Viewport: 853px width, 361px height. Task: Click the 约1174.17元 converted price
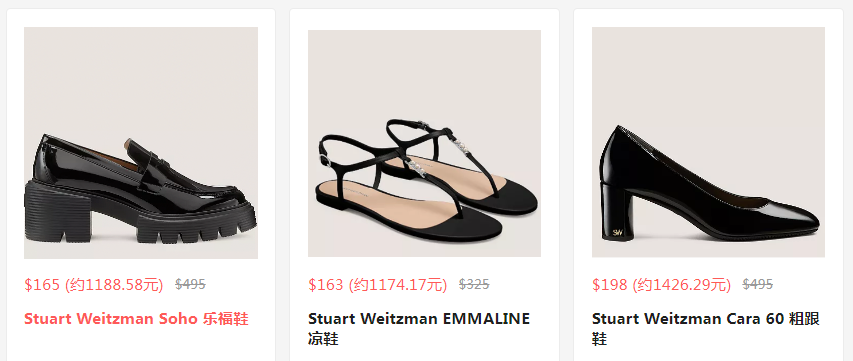click(x=398, y=284)
